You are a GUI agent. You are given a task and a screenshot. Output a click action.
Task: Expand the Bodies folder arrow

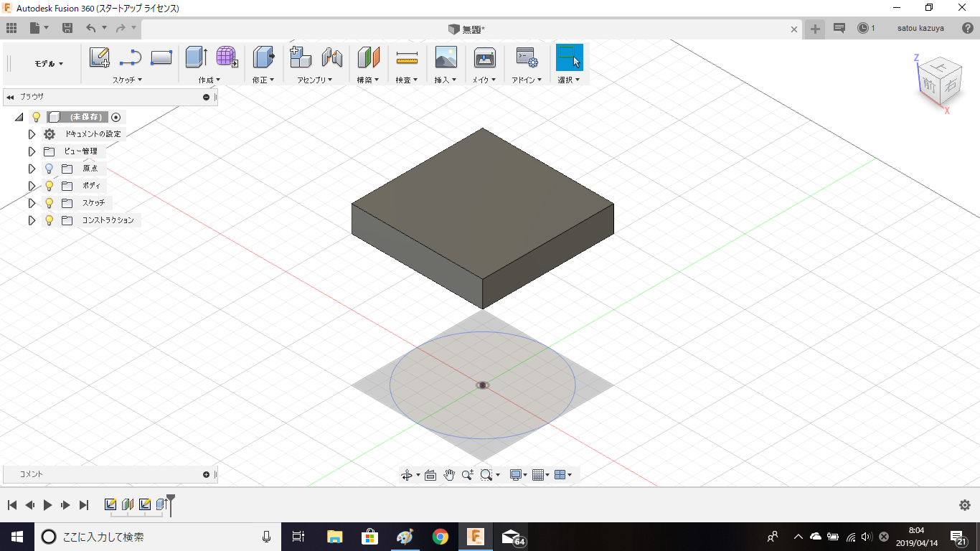(x=32, y=186)
